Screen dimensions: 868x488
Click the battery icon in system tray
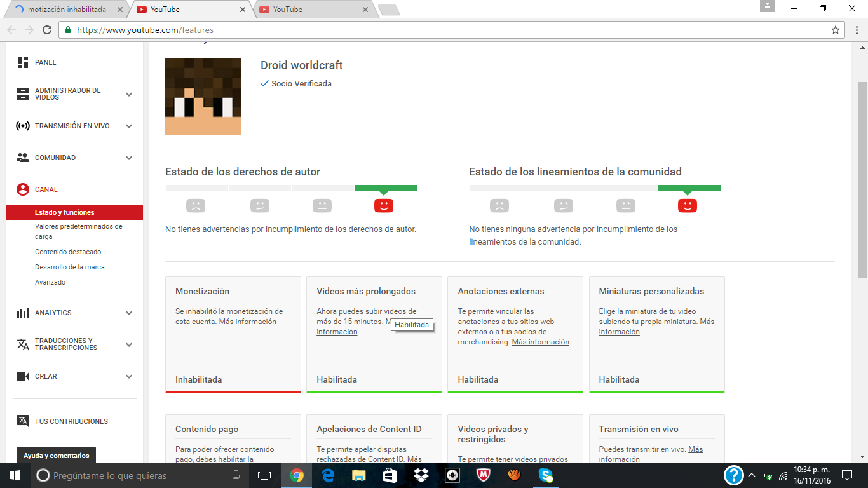pos(767,475)
